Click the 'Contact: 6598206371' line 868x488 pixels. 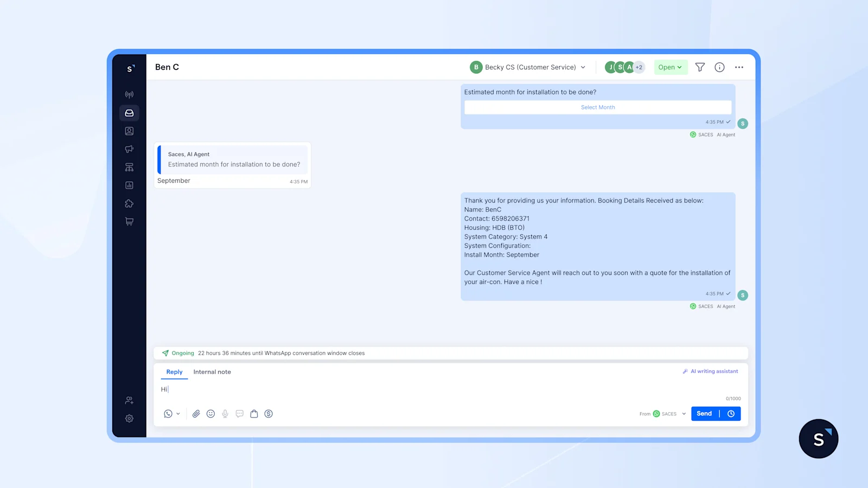[x=497, y=219]
